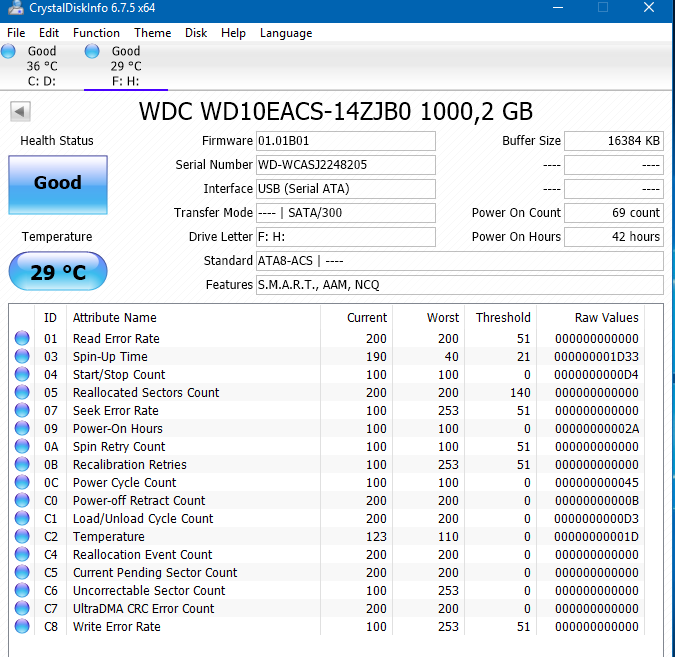Image resolution: width=675 pixels, height=657 pixels.
Task: Click the Power On Count value 69 count
Action: [x=614, y=213]
